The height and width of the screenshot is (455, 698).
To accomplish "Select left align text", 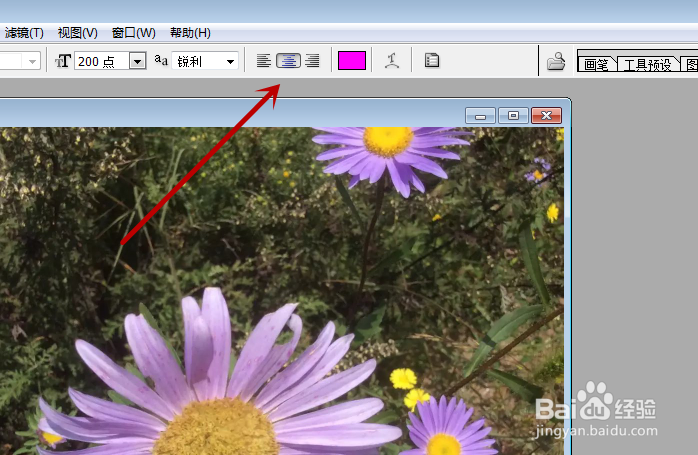I will [264, 61].
